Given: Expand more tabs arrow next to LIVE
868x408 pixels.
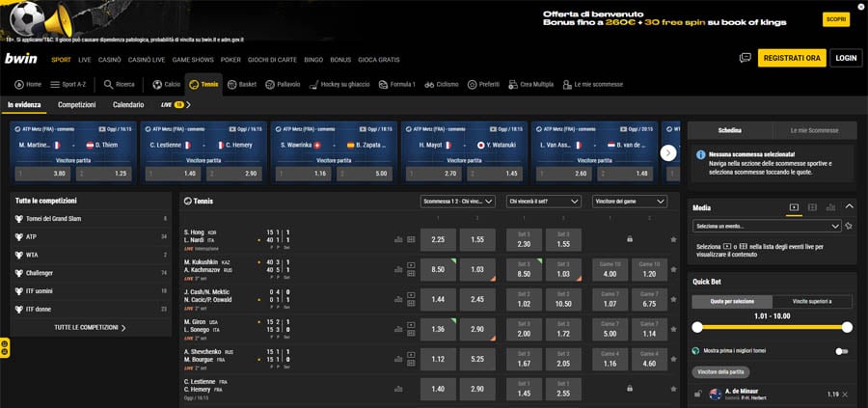Looking at the screenshot, I should point(188,104).
